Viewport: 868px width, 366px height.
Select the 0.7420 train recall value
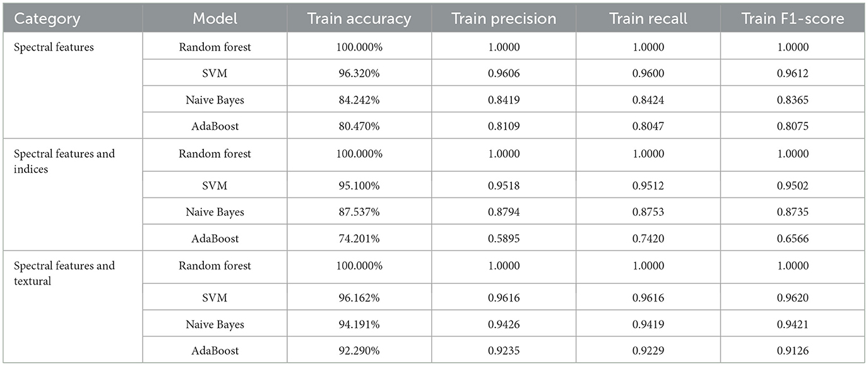click(x=648, y=239)
